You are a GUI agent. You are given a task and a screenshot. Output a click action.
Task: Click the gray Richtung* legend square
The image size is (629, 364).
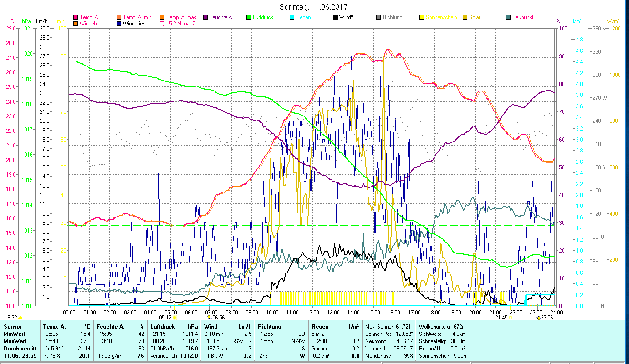pos(378,17)
